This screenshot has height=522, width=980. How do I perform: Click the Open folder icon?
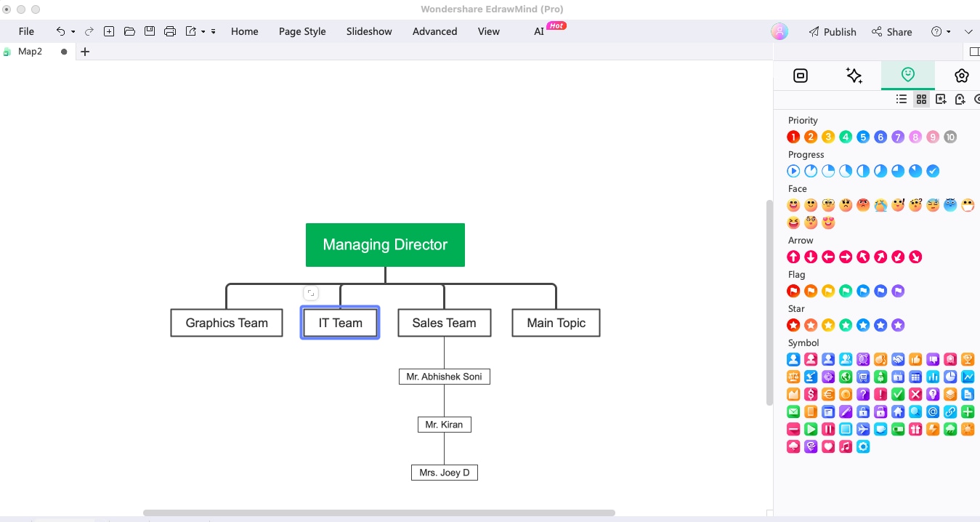(129, 31)
